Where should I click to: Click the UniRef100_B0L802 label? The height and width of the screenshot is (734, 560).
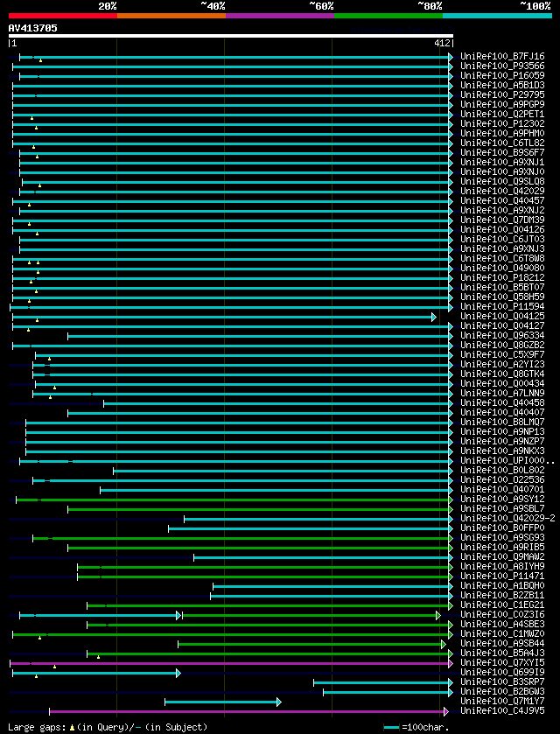502,471
